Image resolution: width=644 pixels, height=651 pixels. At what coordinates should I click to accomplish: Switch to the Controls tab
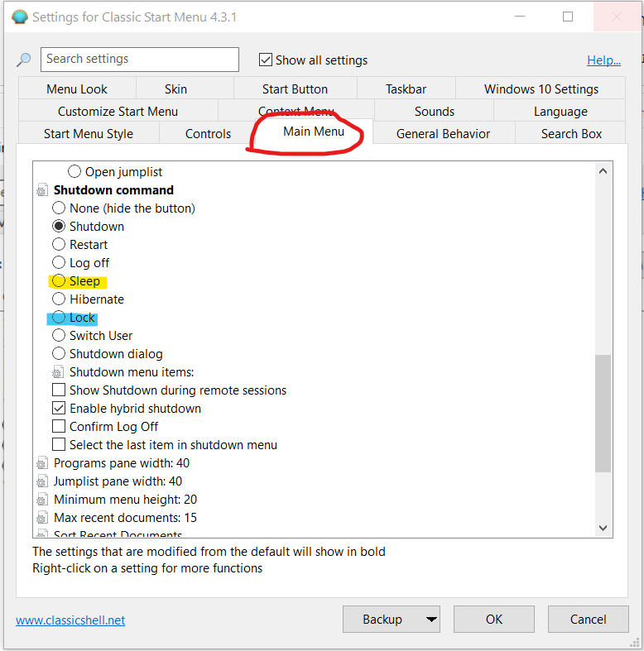tap(208, 134)
